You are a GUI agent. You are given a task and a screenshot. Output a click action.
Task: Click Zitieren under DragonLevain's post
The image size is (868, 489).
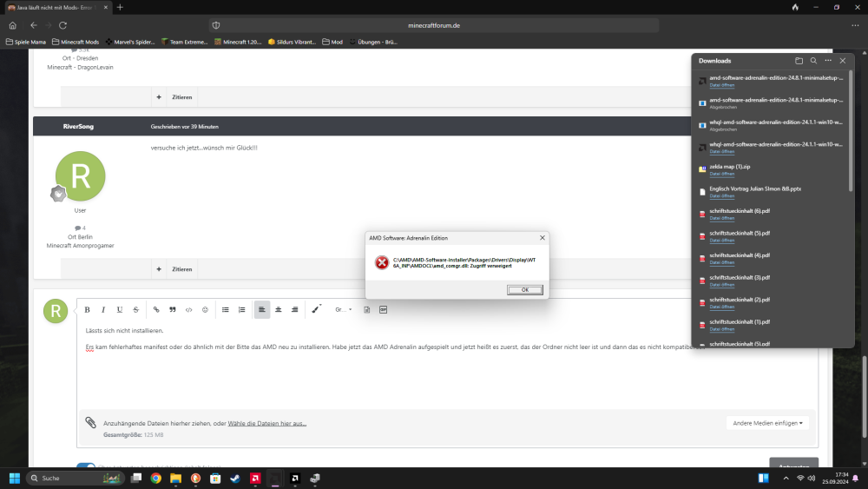(x=181, y=97)
